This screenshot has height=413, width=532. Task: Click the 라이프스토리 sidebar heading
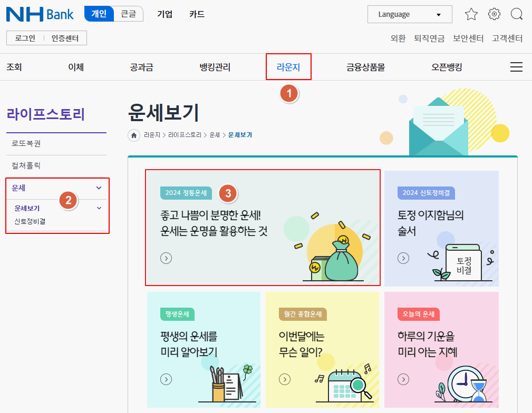click(45, 114)
